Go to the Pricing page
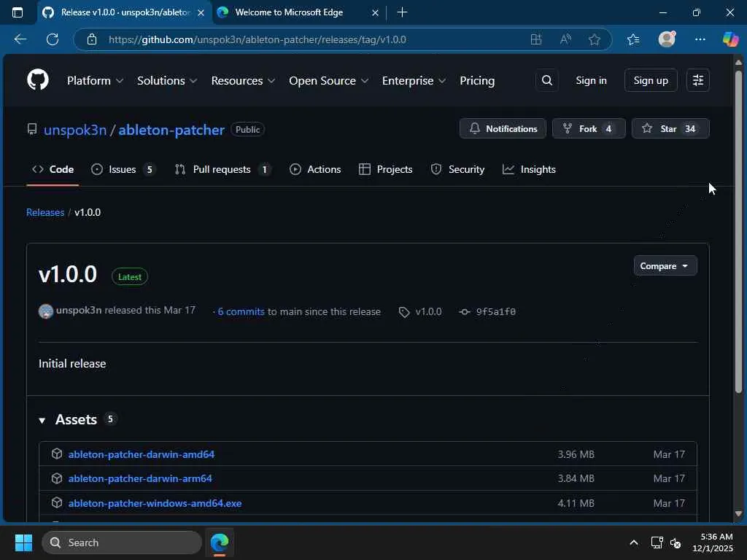This screenshot has width=747, height=560. [x=477, y=80]
